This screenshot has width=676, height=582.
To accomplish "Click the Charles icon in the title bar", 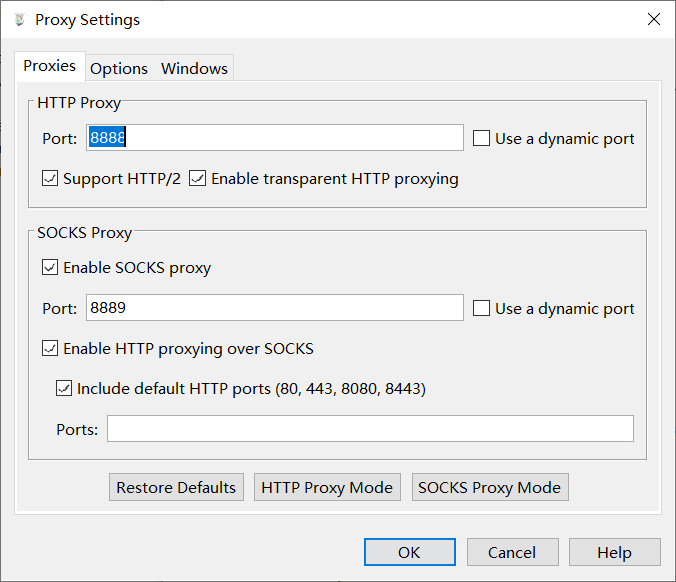I will click(19, 20).
